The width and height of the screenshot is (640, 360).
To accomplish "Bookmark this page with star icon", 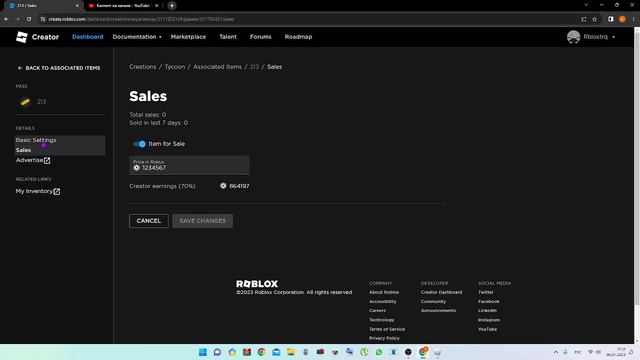I will coord(595,19).
